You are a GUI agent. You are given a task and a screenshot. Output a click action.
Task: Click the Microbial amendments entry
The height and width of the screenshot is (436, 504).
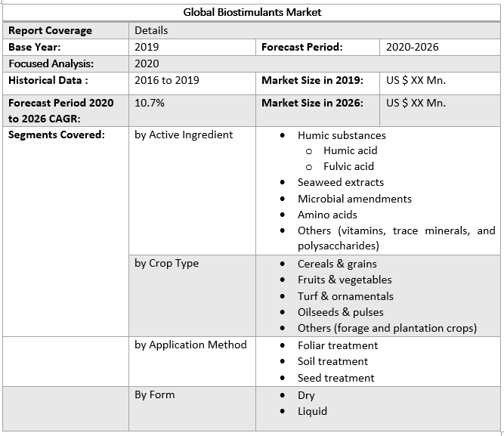(x=354, y=199)
